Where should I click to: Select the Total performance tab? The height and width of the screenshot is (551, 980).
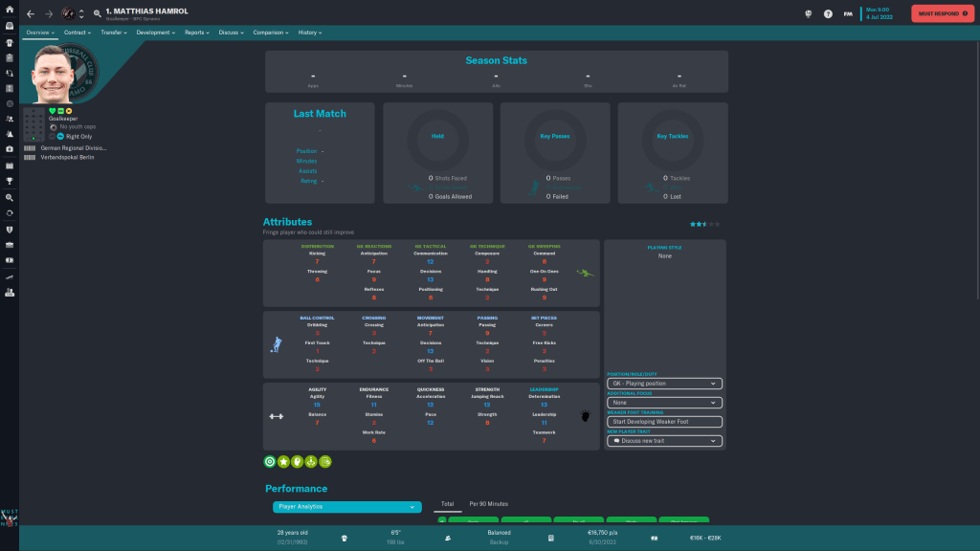click(x=447, y=503)
